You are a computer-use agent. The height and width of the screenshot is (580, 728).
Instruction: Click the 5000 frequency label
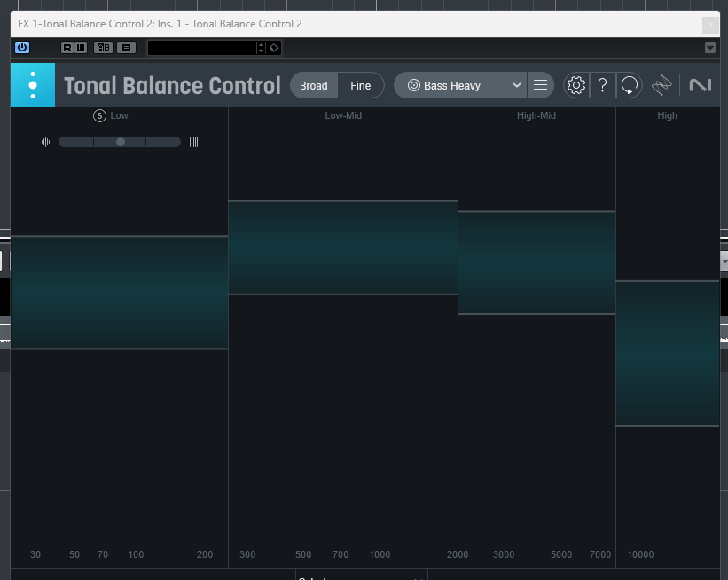561,554
